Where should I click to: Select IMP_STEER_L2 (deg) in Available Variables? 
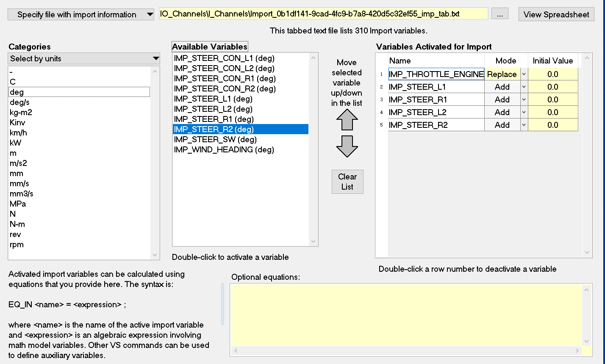pyautogui.click(x=241, y=109)
